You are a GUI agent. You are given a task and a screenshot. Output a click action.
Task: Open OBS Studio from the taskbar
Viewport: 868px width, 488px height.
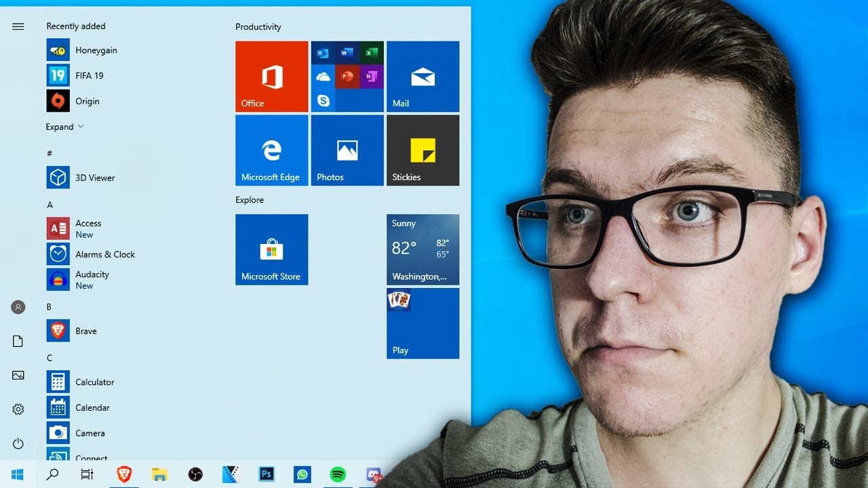(195, 474)
